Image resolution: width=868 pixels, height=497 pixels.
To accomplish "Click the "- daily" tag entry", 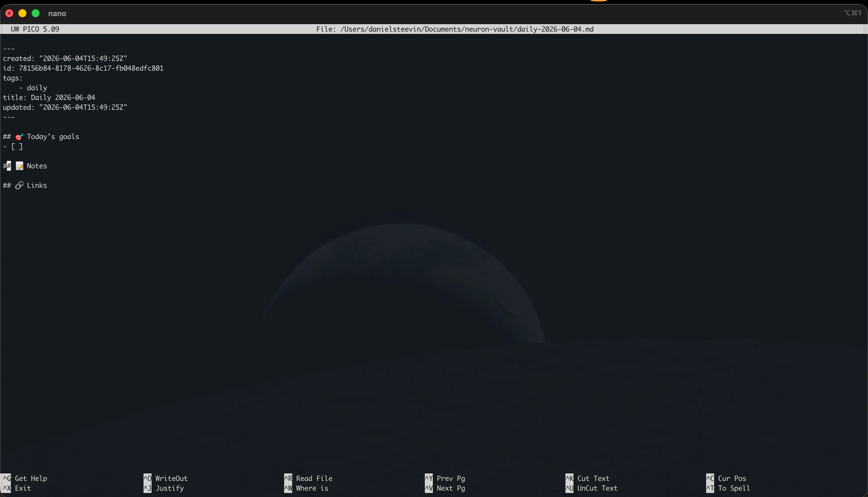I will point(33,88).
